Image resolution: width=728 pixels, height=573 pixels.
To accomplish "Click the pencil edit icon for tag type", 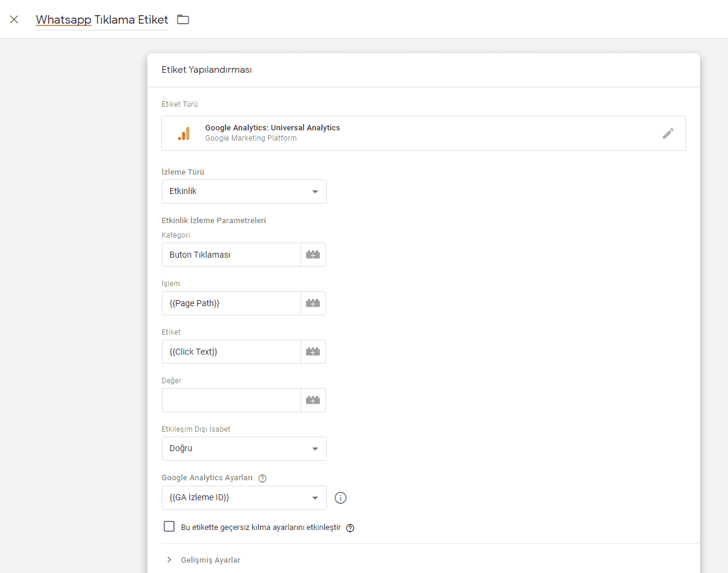I will pos(668,133).
